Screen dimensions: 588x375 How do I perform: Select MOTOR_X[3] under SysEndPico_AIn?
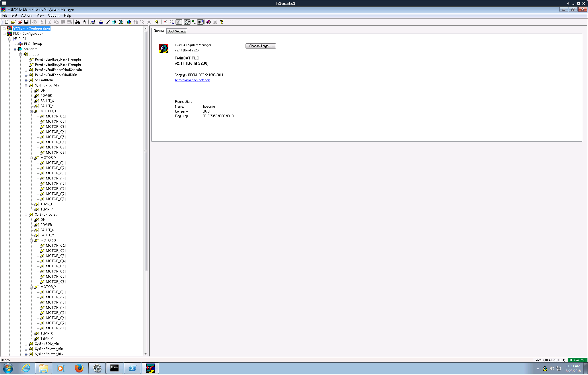click(56, 127)
